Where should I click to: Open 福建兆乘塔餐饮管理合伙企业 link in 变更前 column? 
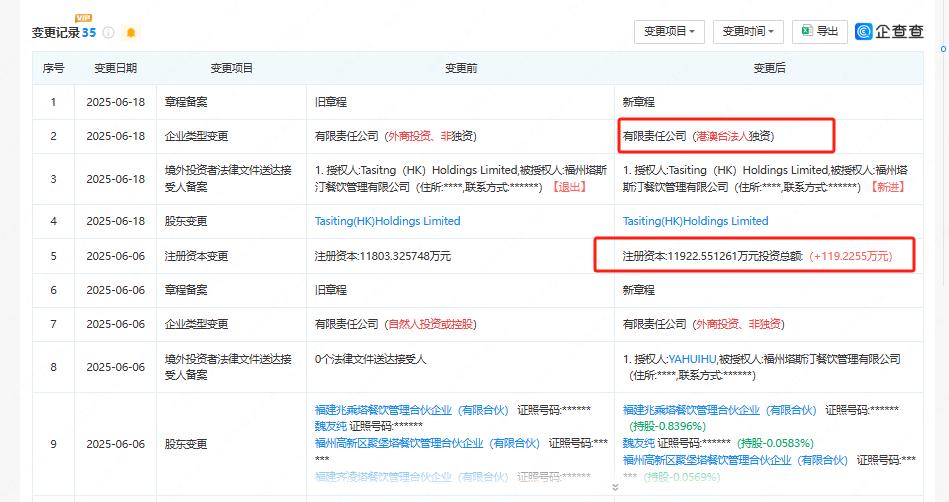(x=412, y=410)
